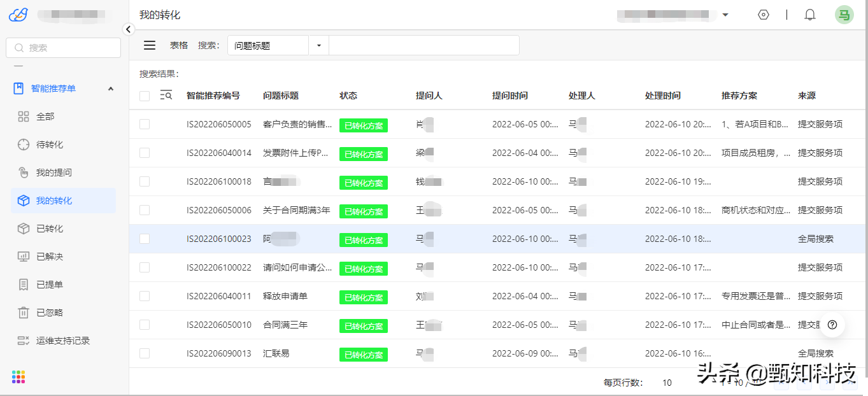Click the ID IS202206040011

tap(219, 296)
